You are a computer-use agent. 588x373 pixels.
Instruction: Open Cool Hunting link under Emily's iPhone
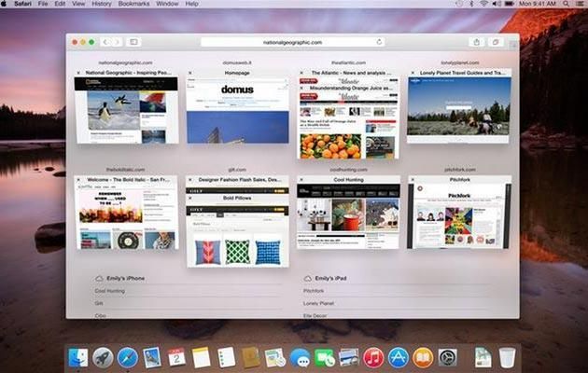110,290
